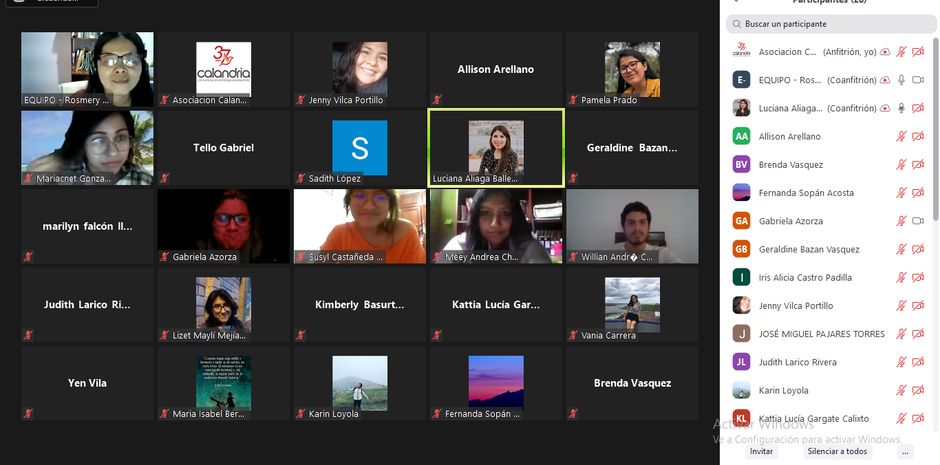Select participant name Iris Alicia Castro Padilla
The height and width of the screenshot is (465, 940).
click(x=805, y=277)
